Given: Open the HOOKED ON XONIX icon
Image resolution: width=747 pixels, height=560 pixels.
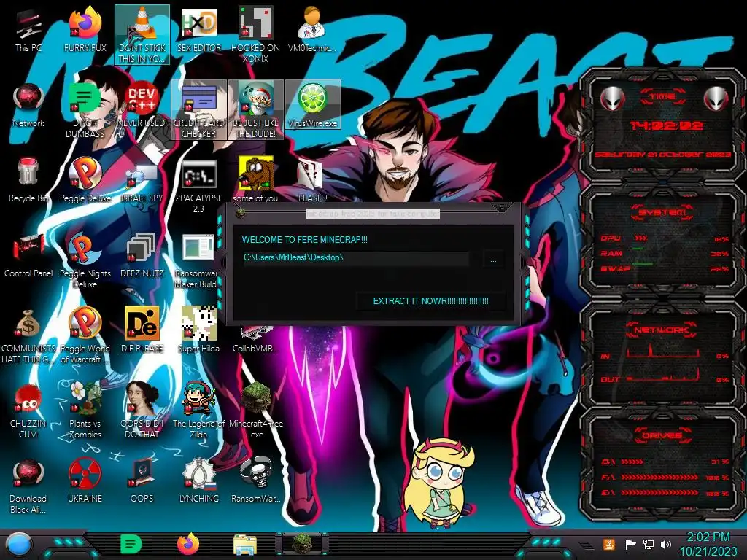Looking at the screenshot, I should coord(255,35).
